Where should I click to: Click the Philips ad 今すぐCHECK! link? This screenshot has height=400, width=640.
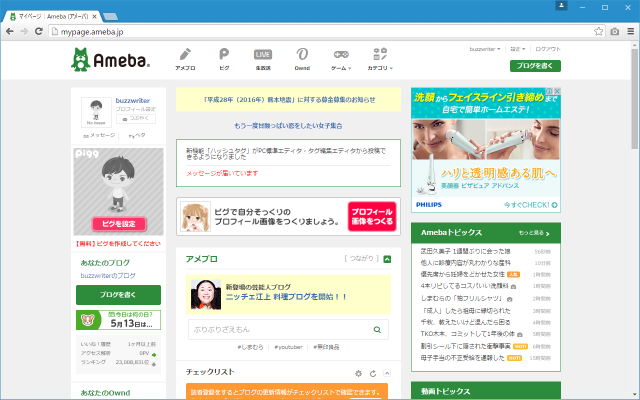(530, 205)
